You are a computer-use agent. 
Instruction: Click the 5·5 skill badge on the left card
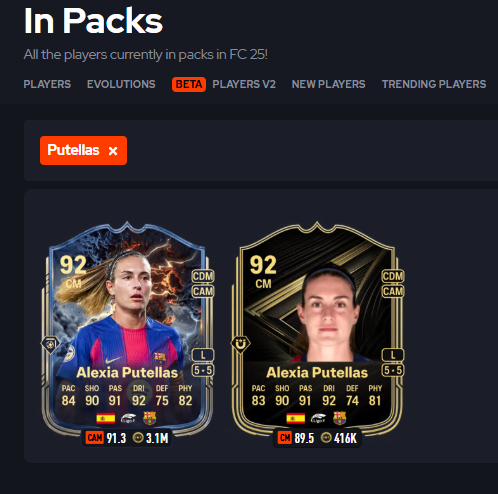203,370
